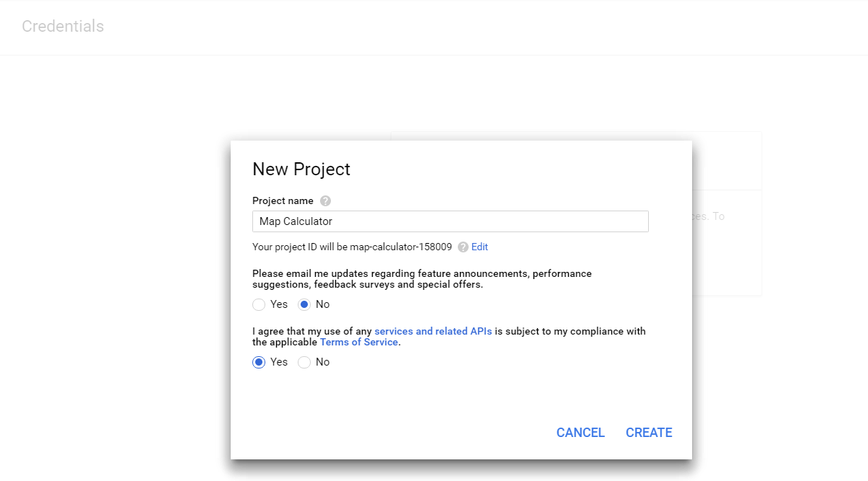Click the New Project dialog title
This screenshot has width=868, height=481.
click(301, 169)
